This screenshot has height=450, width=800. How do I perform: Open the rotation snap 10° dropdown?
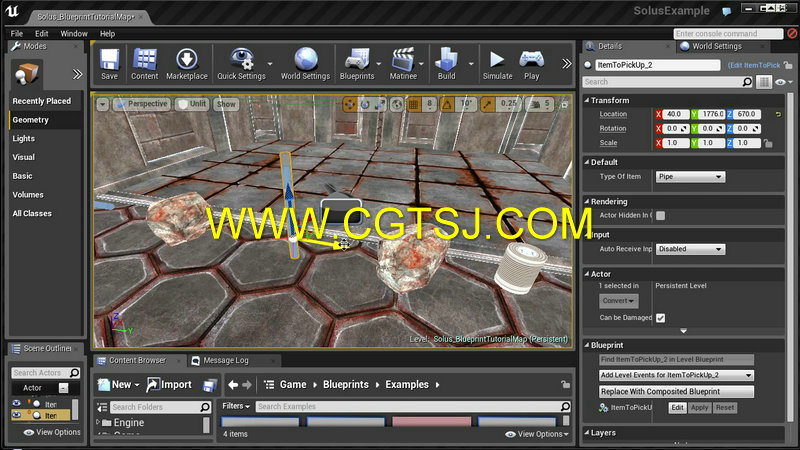click(x=466, y=104)
